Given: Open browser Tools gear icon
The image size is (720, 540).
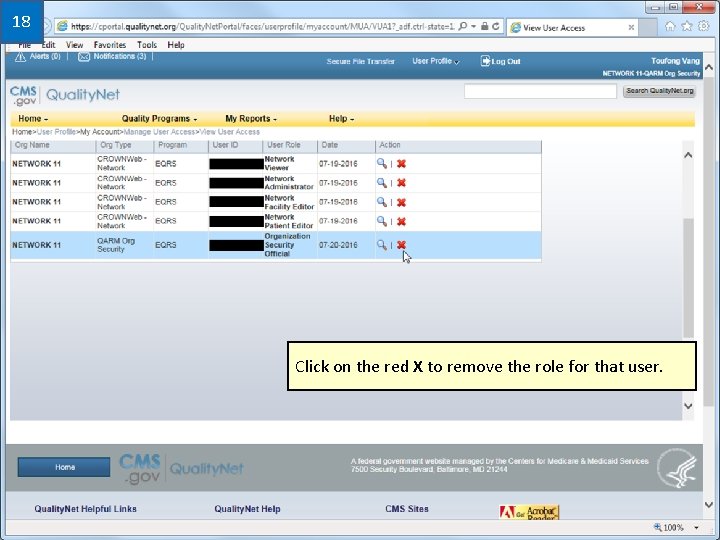Looking at the screenshot, I should click(x=703, y=26).
